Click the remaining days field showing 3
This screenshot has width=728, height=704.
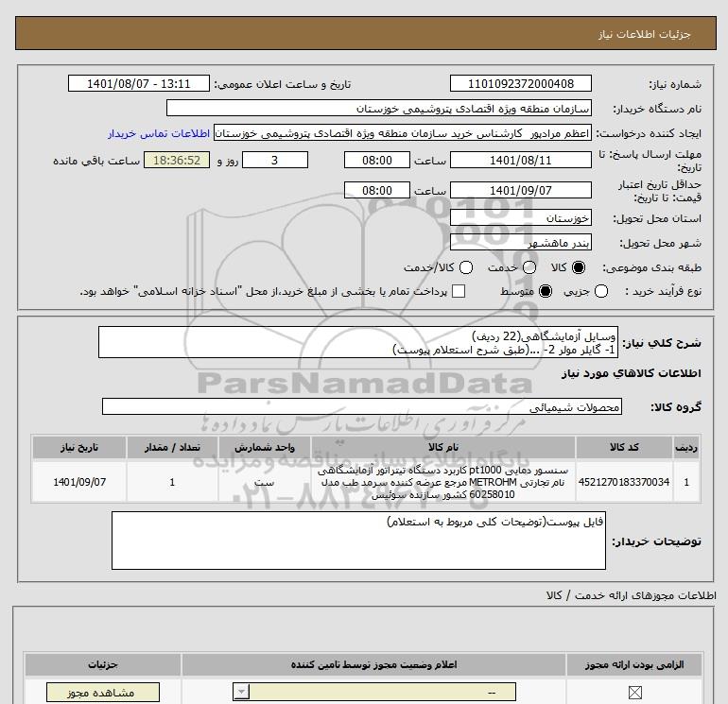point(275,160)
